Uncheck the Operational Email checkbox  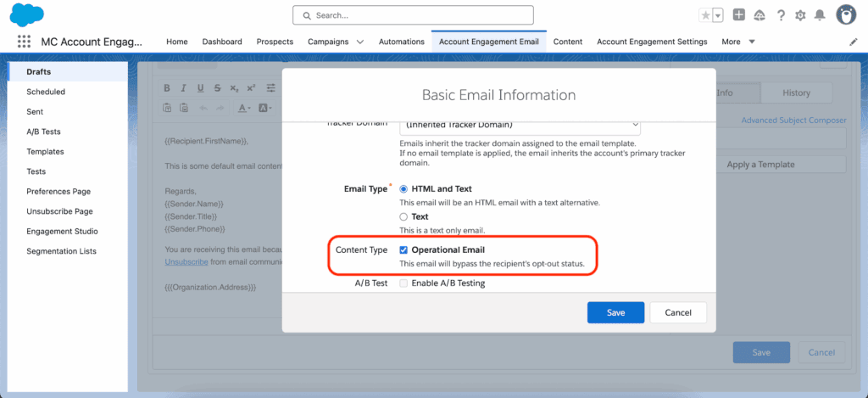tap(403, 250)
